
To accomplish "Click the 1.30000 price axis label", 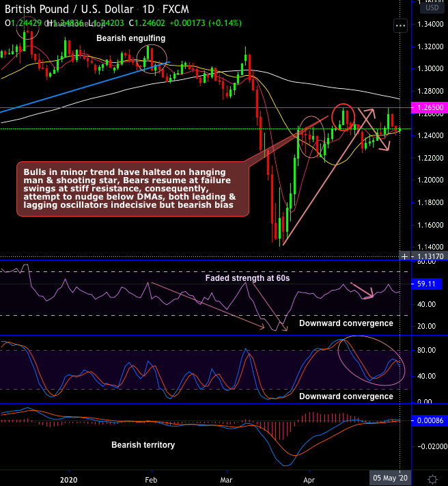I will coord(430,68).
